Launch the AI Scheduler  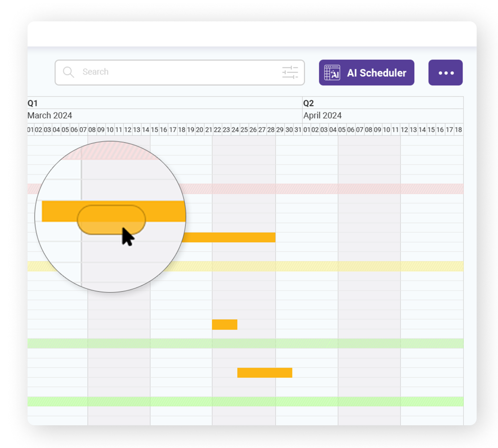[376, 73]
